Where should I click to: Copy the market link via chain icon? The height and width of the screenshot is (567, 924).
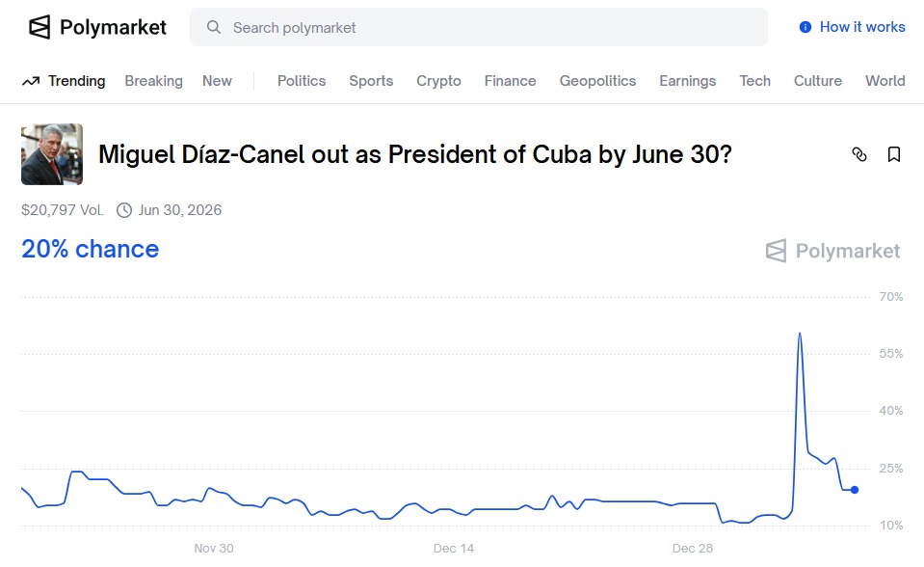pos(859,154)
